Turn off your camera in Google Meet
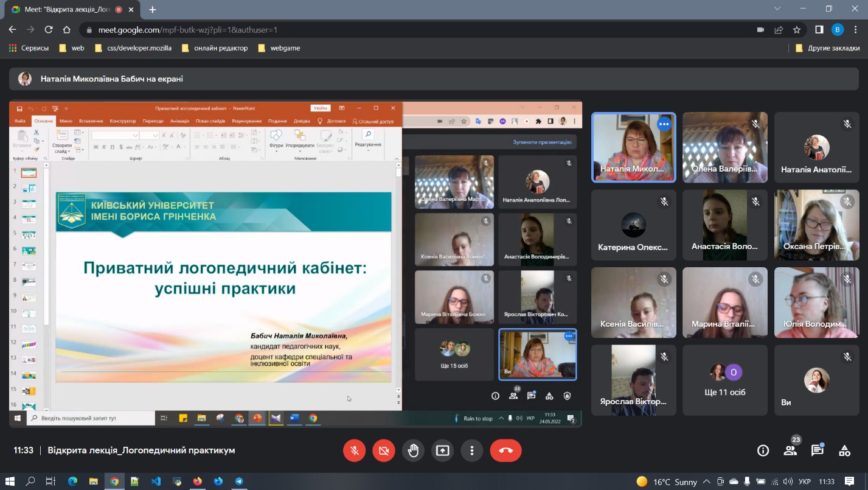 coord(383,450)
